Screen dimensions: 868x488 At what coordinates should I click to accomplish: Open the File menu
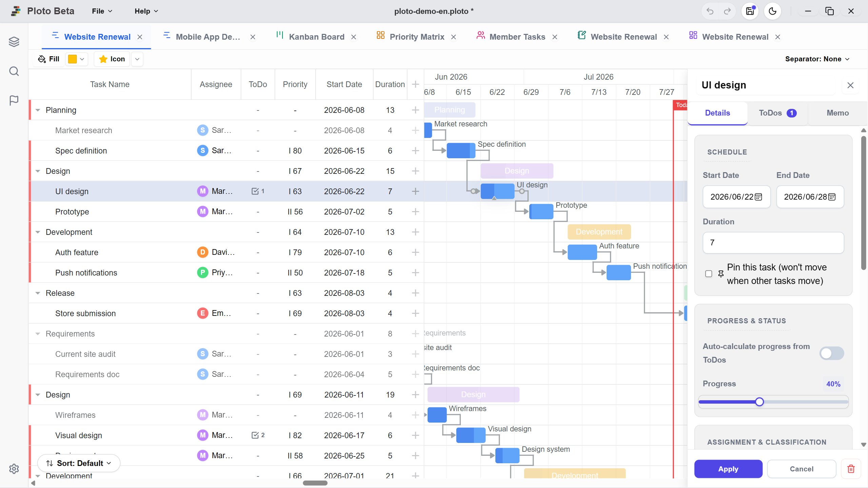pos(102,11)
